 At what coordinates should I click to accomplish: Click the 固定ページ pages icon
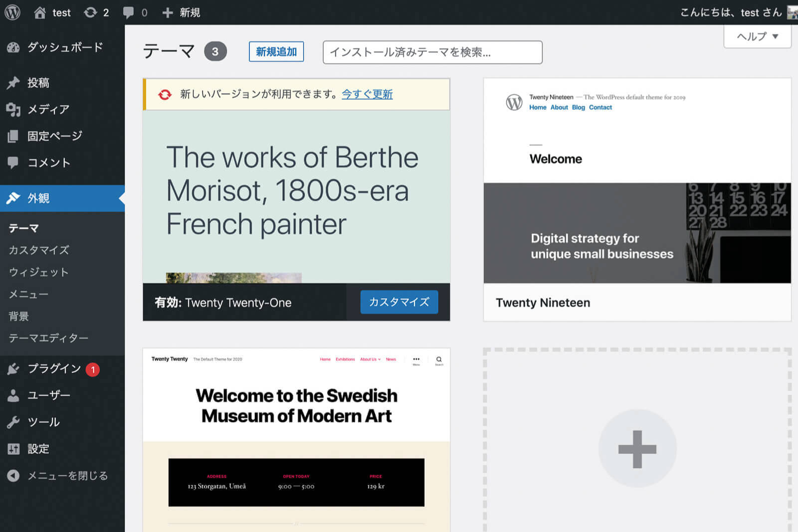(13, 136)
